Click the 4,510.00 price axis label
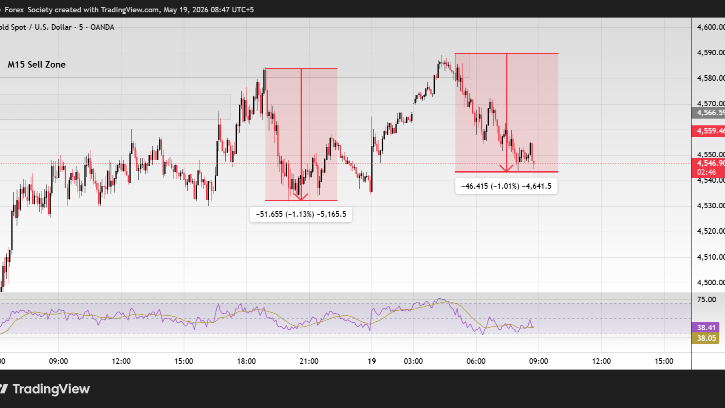Screen dimensions: 725x408 pyautogui.click(x=710, y=257)
